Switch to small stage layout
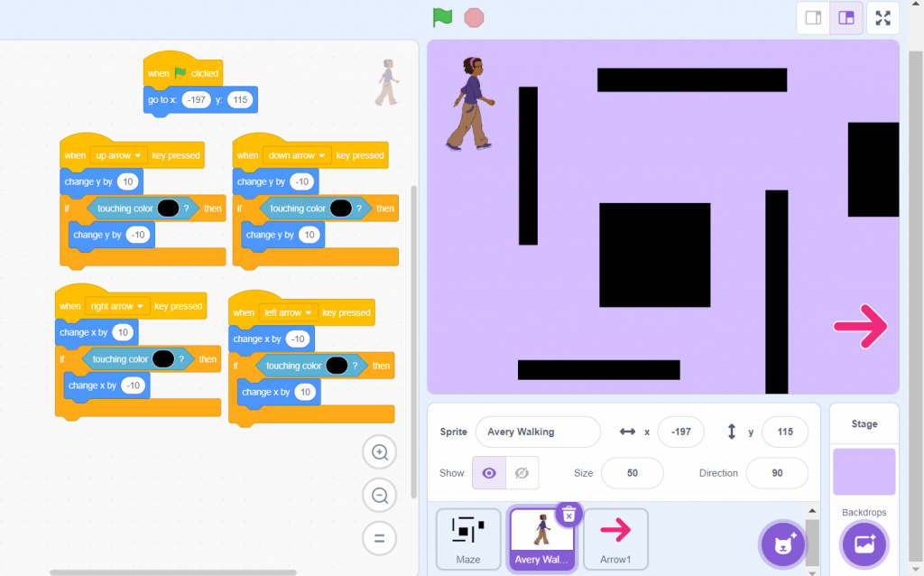 pos(813,18)
